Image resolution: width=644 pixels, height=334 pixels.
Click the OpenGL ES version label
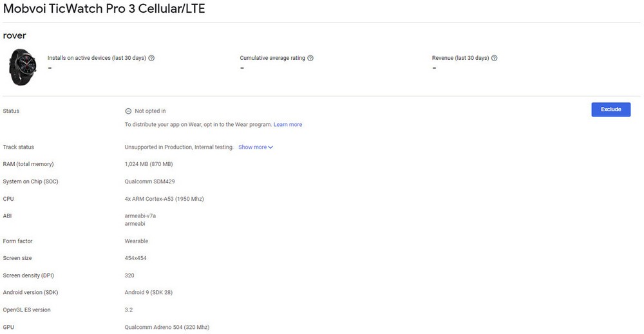point(26,310)
